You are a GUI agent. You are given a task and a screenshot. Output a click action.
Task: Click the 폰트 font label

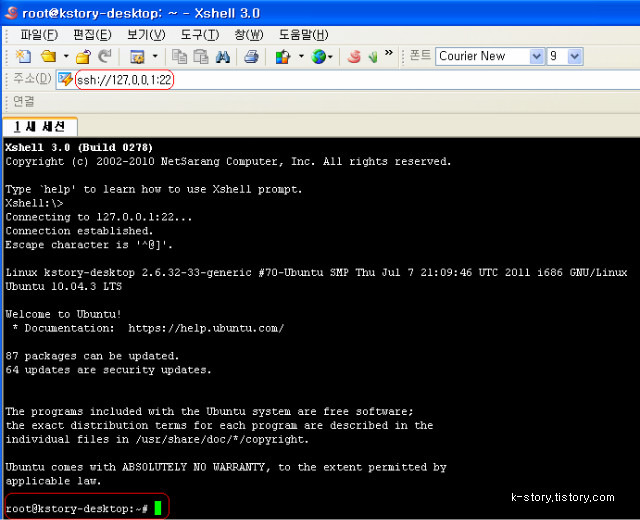(420, 55)
